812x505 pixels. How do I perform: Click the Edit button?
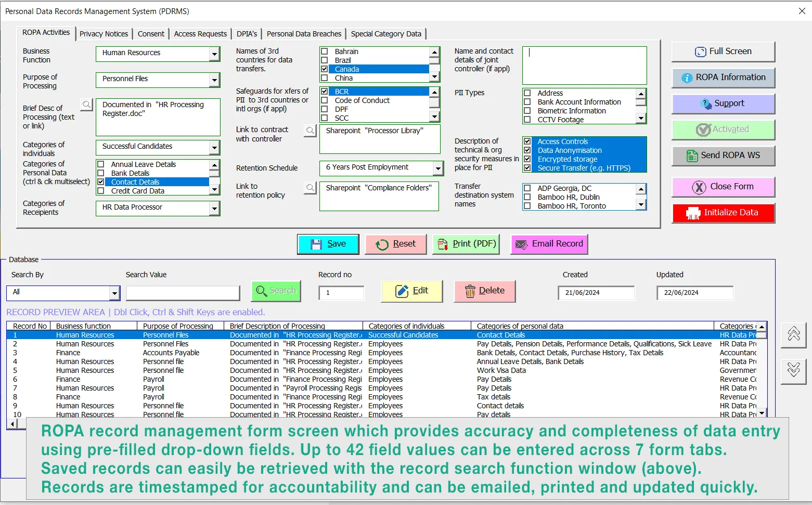(411, 291)
